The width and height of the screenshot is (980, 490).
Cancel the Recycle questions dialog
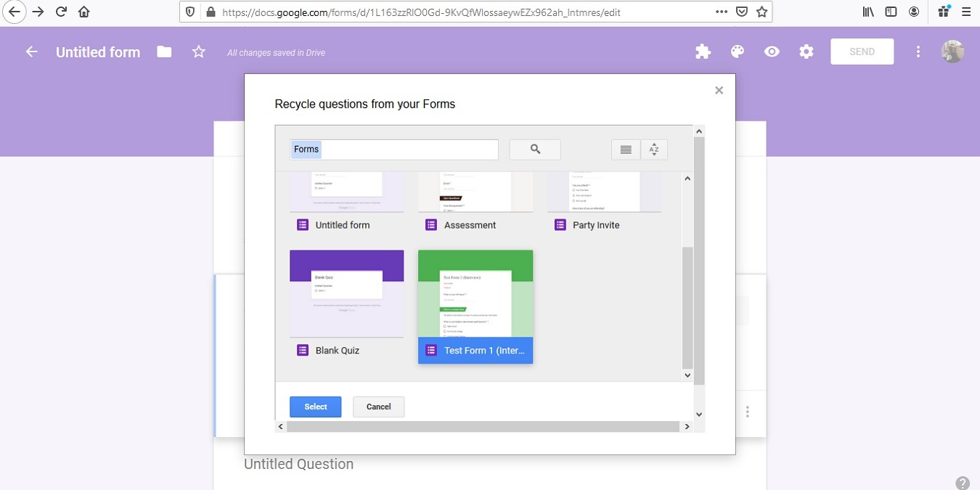[378, 407]
